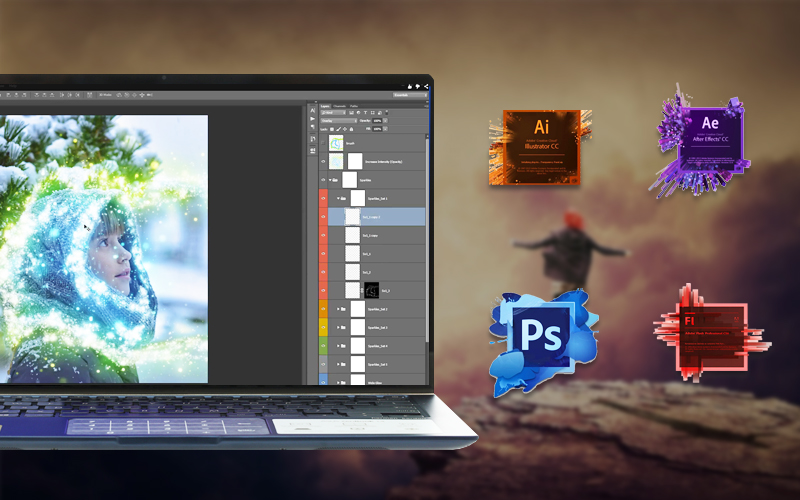The image size is (800, 500).
Task: Click the share icon in top bar
Action: [426, 86]
